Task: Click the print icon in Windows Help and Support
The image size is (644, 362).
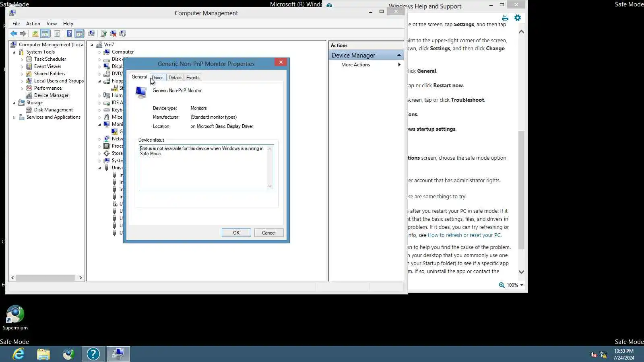Action: 505,18
